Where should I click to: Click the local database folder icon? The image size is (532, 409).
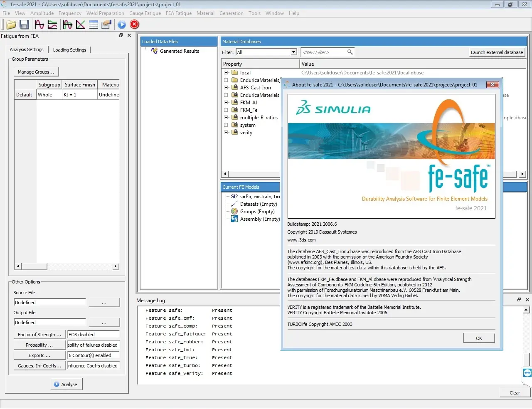(234, 73)
